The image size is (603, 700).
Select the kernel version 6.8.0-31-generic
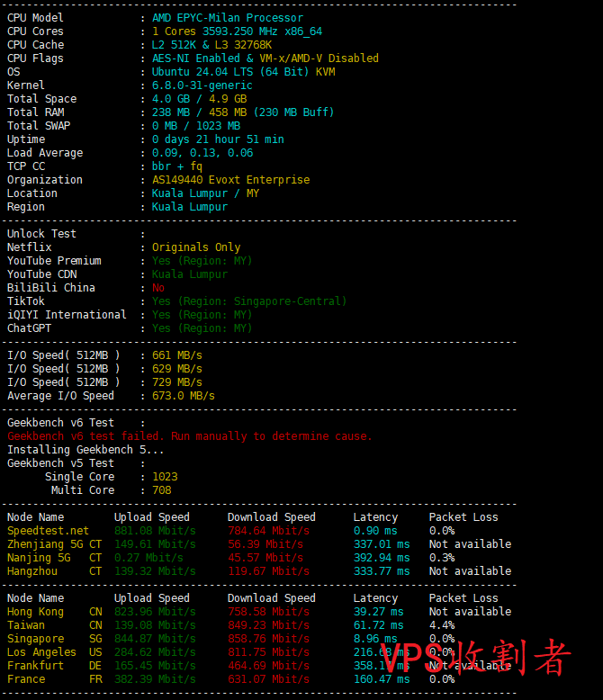pos(202,85)
